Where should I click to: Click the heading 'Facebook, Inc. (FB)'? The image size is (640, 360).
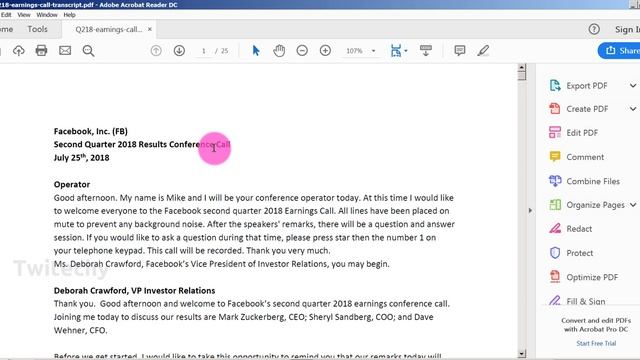[91, 131]
